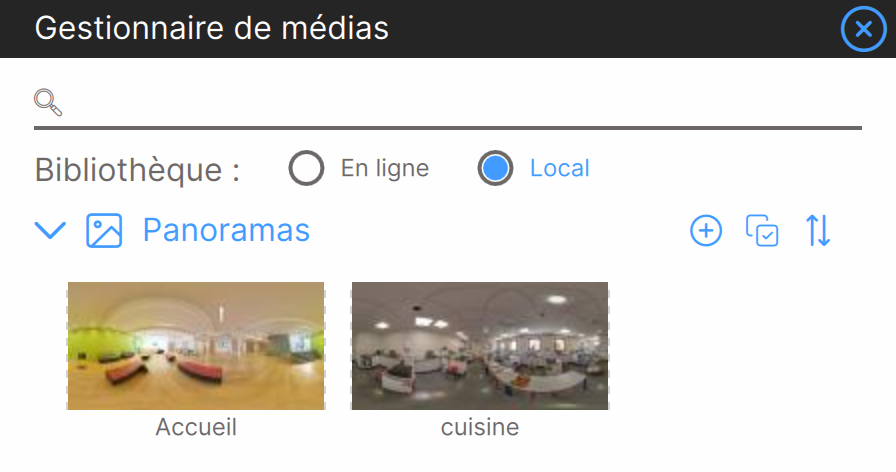The width and height of the screenshot is (896, 472).
Task: Click the select-all panoramas icon
Action: (x=762, y=231)
